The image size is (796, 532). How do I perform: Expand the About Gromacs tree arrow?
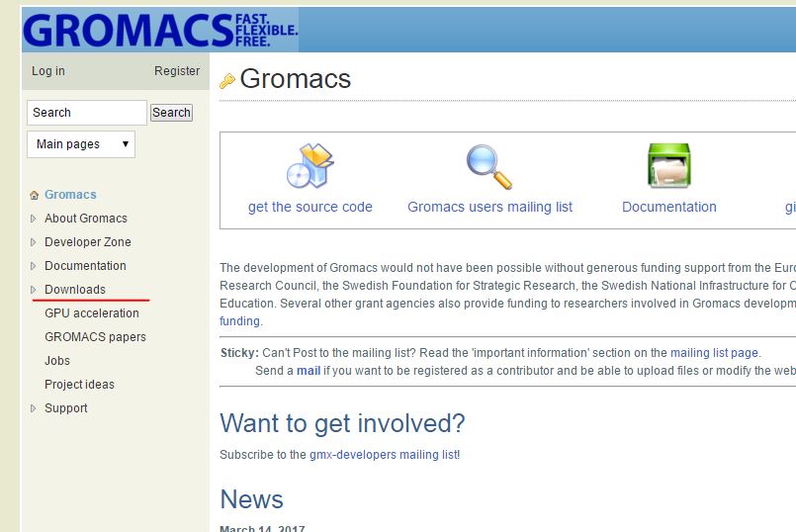coord(33,219)
